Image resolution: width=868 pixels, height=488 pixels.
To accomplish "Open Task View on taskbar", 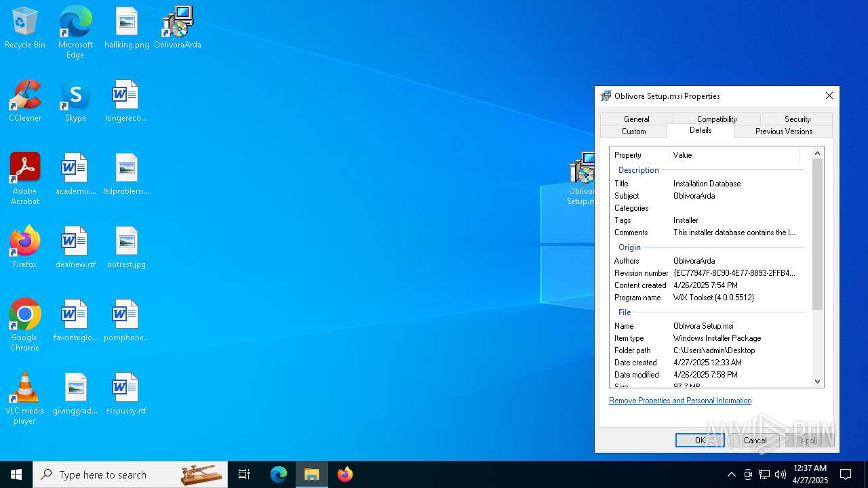I will point(244,474).
